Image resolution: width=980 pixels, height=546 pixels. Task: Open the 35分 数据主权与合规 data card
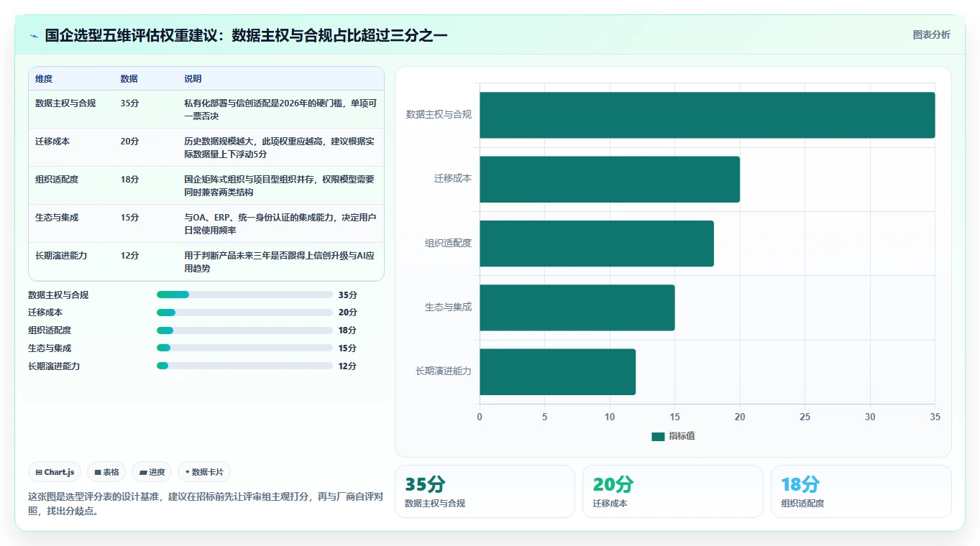tap(485, 491)
